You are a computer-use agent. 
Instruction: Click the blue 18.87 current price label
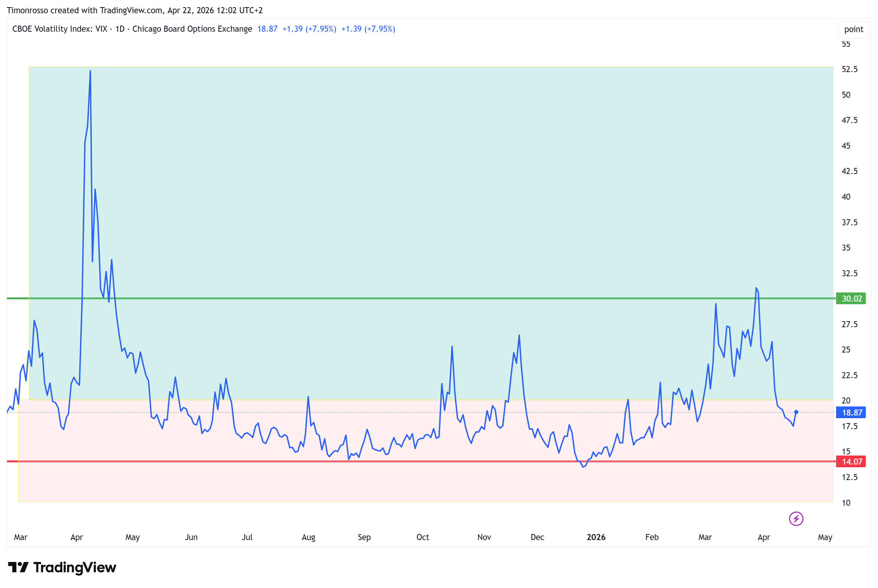tap(851, 413)
